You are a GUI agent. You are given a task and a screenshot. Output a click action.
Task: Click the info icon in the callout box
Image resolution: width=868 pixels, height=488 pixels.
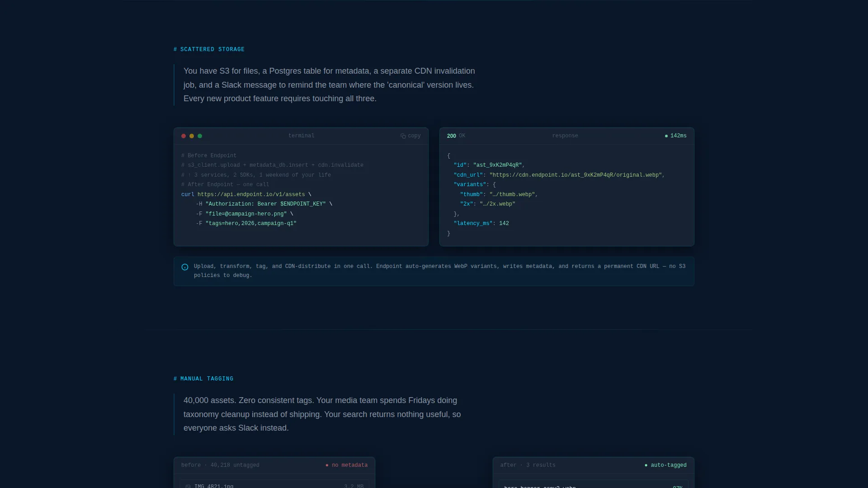click(185, 267)
